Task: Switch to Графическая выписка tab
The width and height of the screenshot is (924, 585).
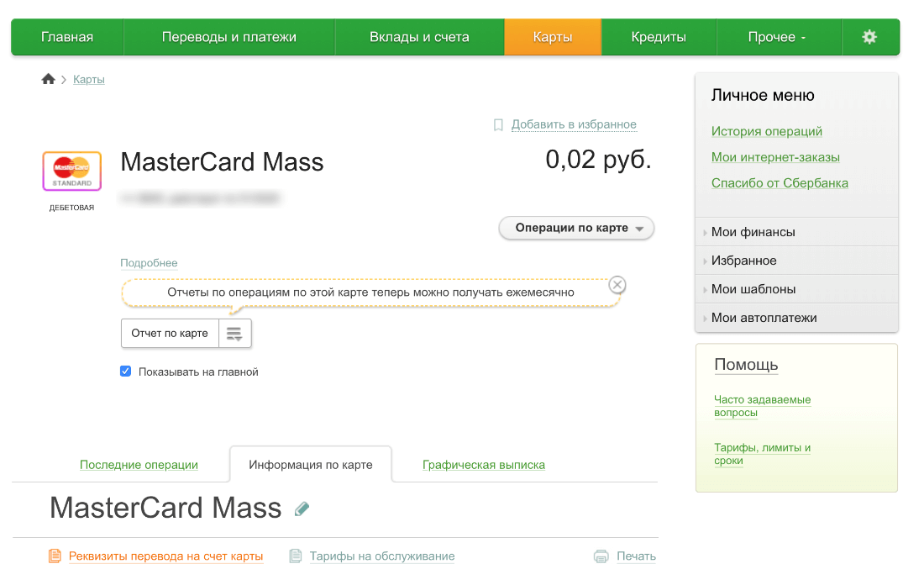Action: 484,465
